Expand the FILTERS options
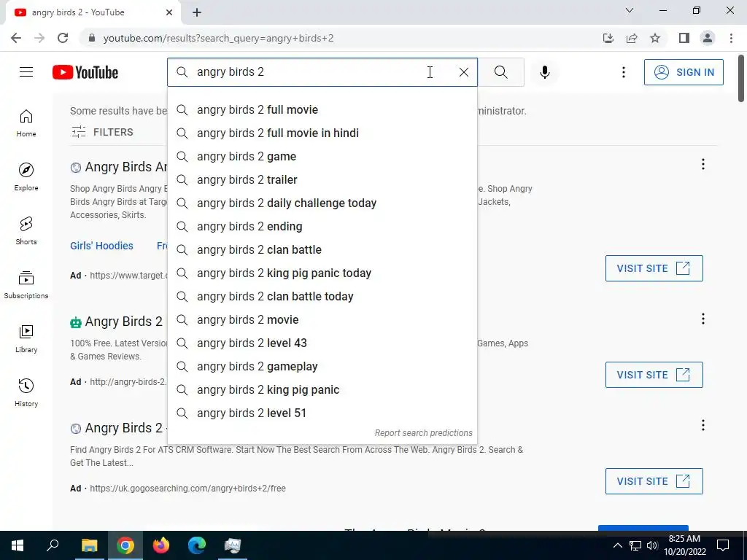This screenshot has height=560, width=747. click(102, 132)
